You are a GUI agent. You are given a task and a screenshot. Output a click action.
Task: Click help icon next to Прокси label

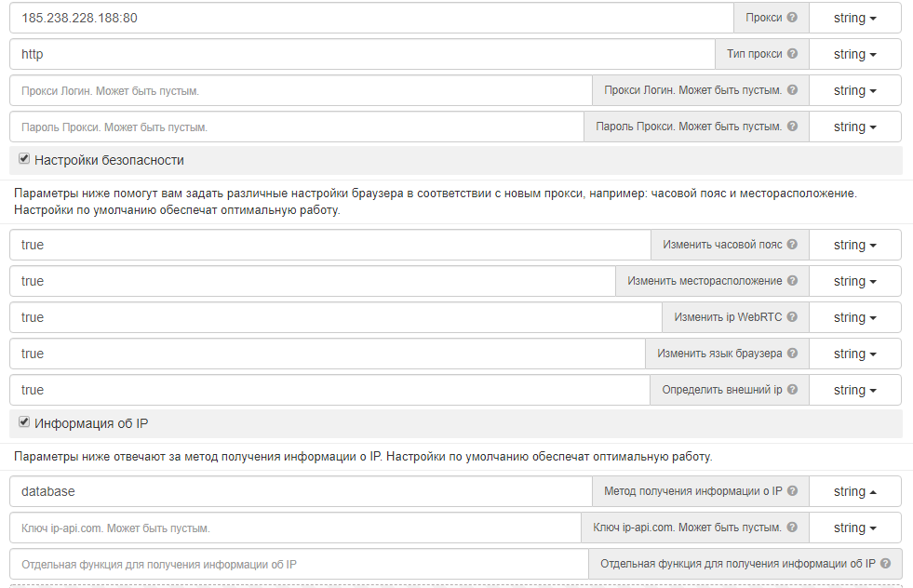pos(792,18)
